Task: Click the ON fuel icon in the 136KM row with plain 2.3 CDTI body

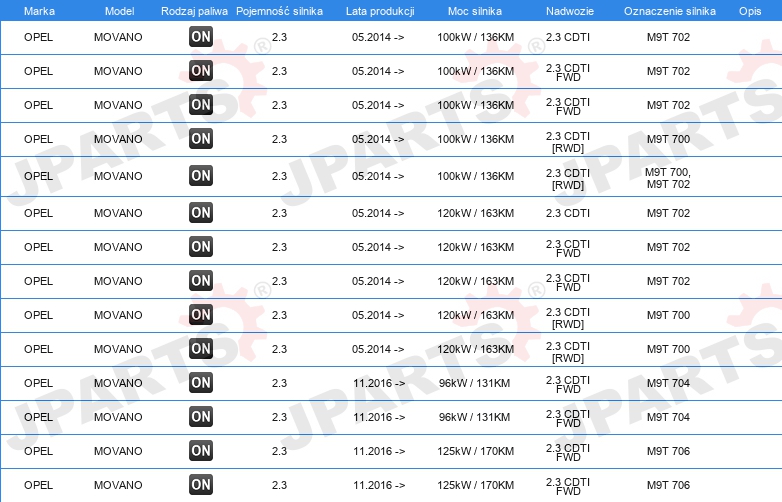Action: click(201, 36)
